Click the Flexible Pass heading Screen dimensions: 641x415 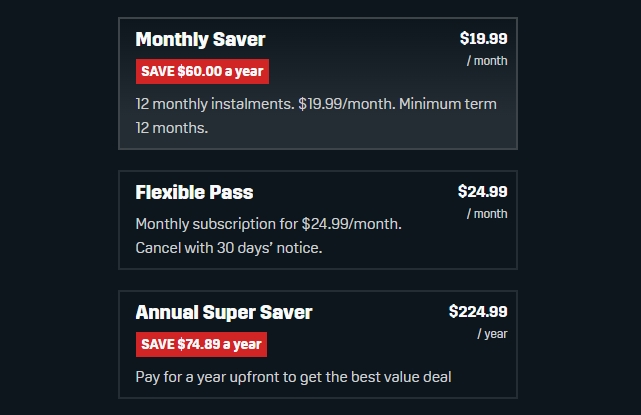coord(194,192)
